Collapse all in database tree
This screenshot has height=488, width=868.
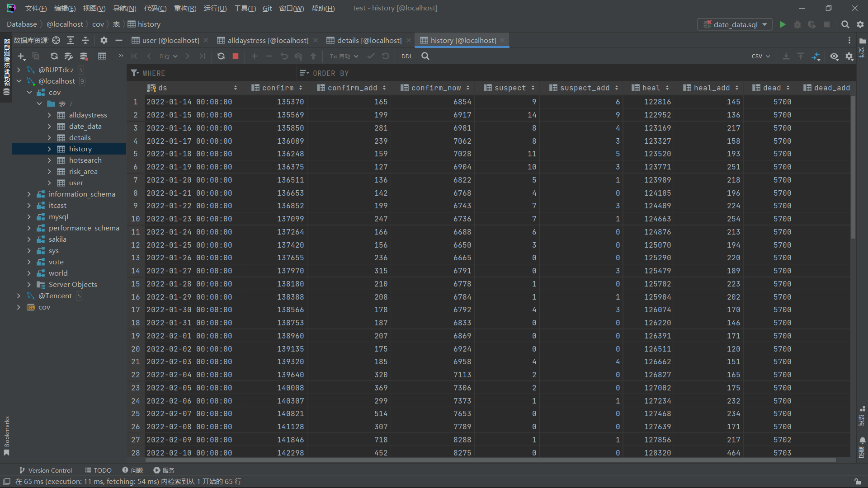[85, 40]
